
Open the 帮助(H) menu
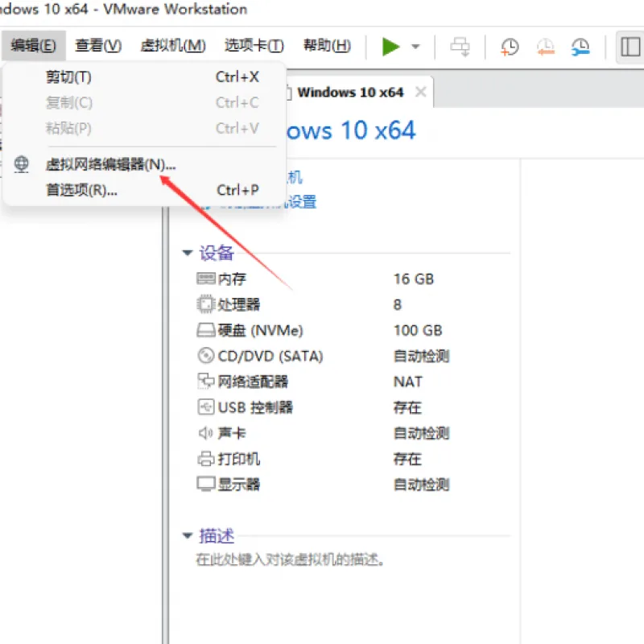[x=327, y=46]
